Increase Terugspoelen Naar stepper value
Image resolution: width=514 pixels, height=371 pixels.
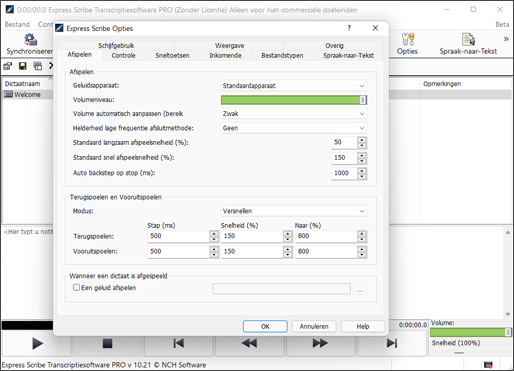pos(362,233)
